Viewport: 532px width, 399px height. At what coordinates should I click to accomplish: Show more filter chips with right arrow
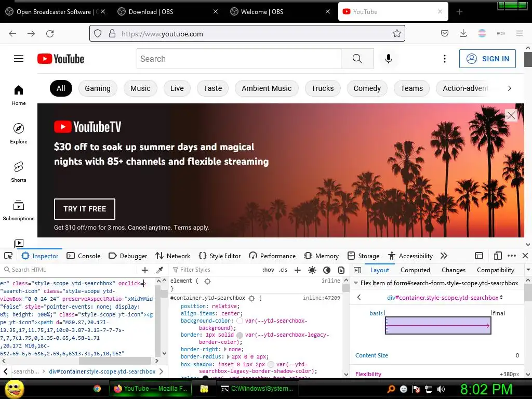(509, 88)
